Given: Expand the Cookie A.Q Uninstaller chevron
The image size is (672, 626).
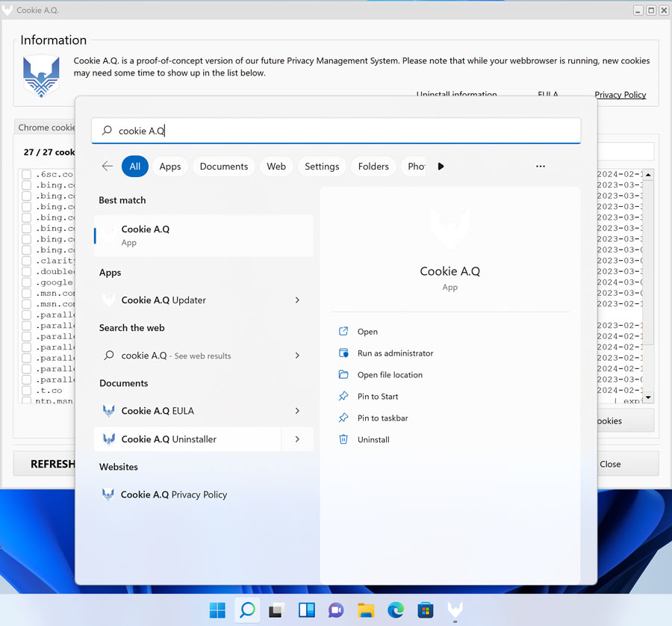Looking at the screenshot, I should pyautogui.click(x=297, y=439).
